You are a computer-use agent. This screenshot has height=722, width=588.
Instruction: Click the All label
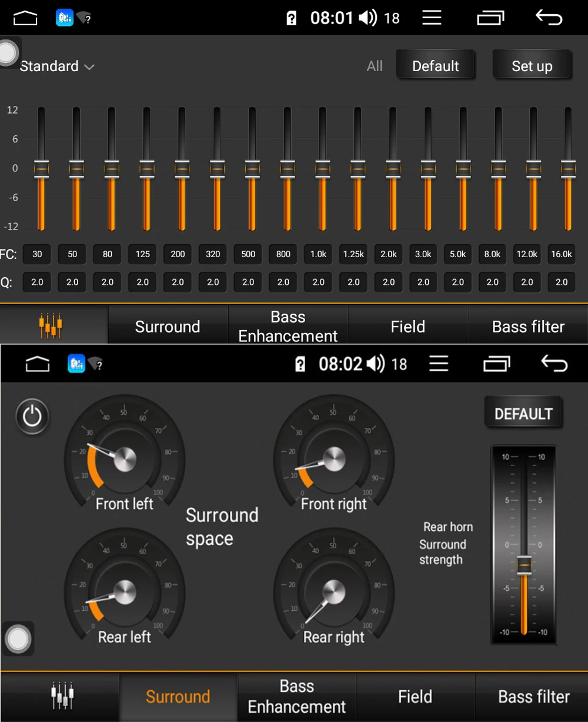tap(375, 66)
